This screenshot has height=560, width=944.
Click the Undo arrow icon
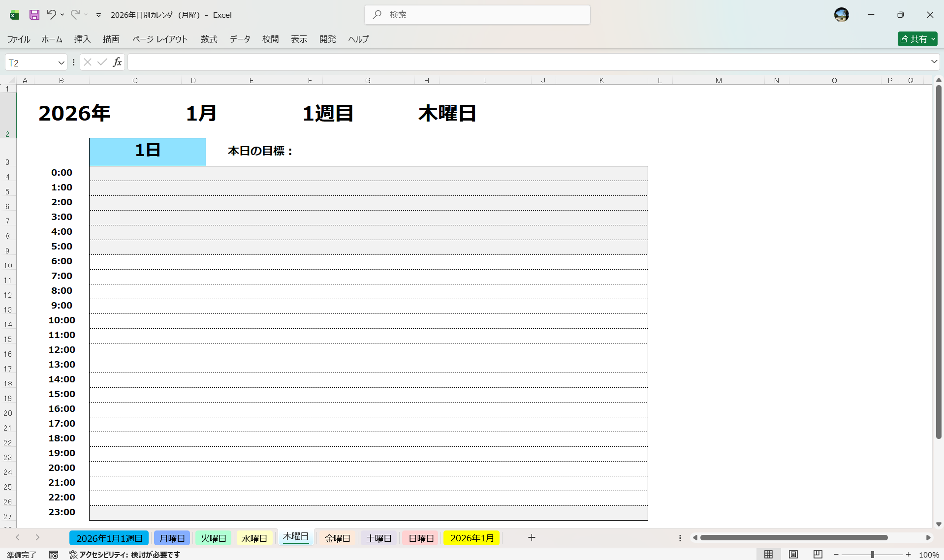(51, 15)
